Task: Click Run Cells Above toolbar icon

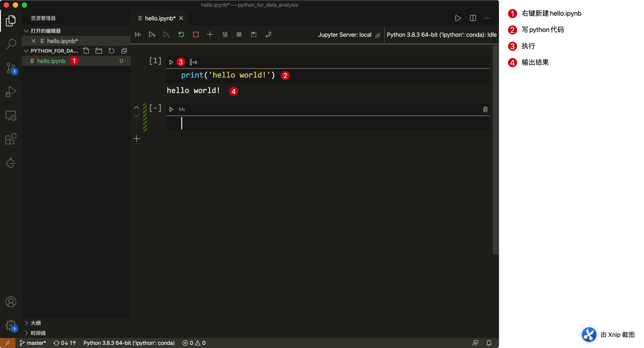Action: pos(152,34)
